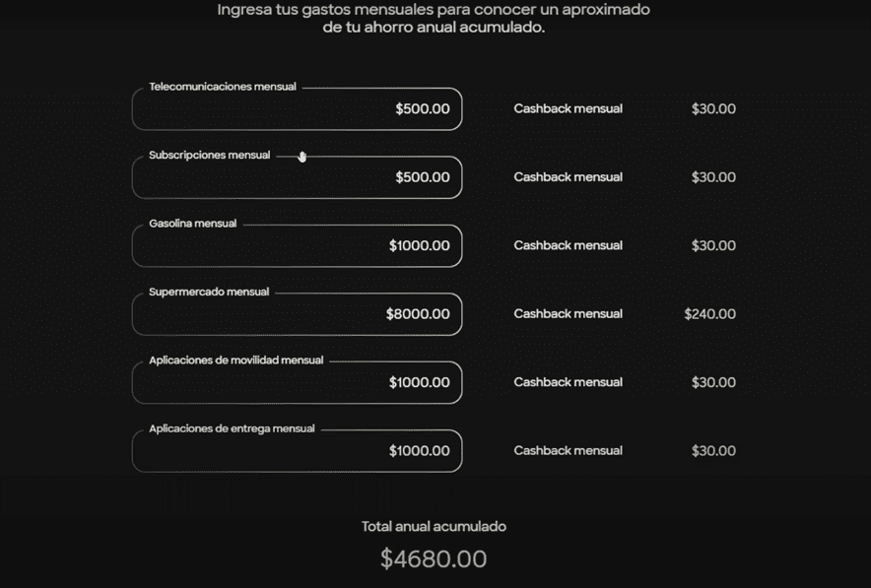Image resolution: width=871 pixels, height=588 pixels.
Task: Click Cashback mensual beside Aplicaciones de movilidad
Action: pos(568,382)
